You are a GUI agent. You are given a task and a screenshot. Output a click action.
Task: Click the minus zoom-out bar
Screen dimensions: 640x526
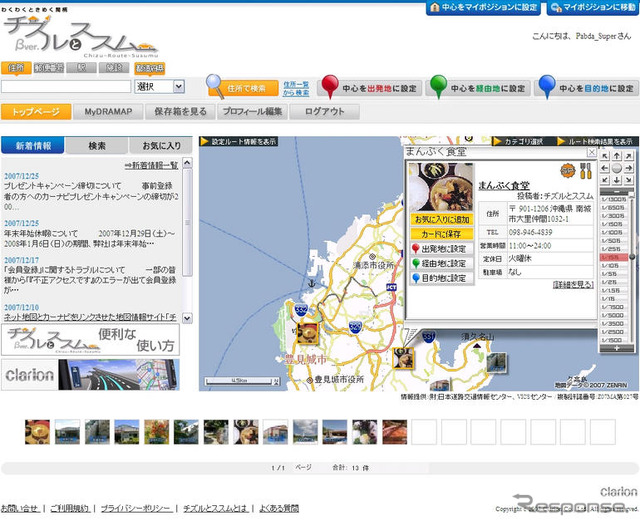point(616,192)
